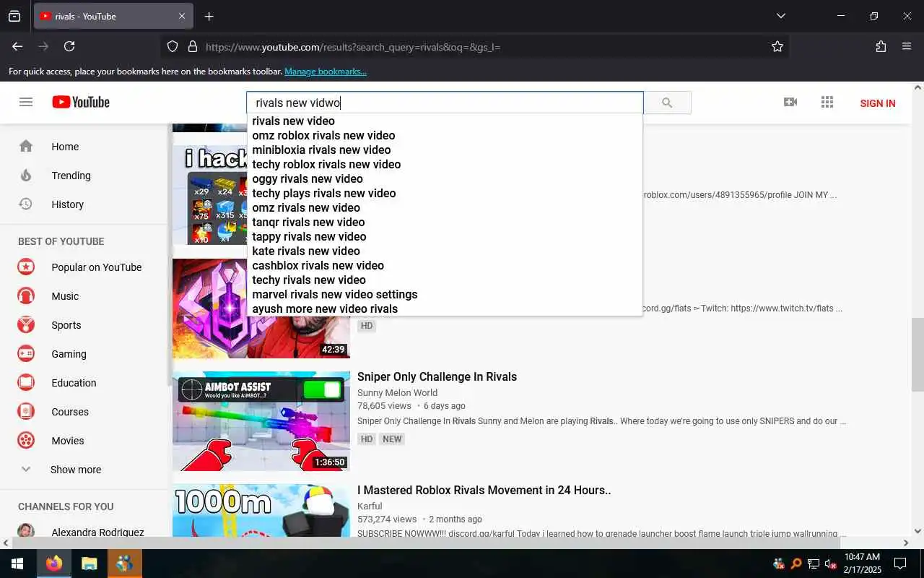Click the page vertical scrollbar thumb

click(918, 354)
